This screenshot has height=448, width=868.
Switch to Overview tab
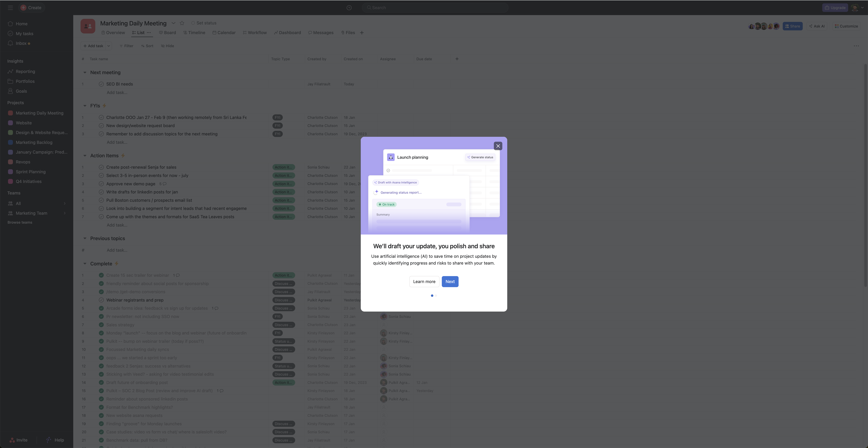(x=113, y=33)
